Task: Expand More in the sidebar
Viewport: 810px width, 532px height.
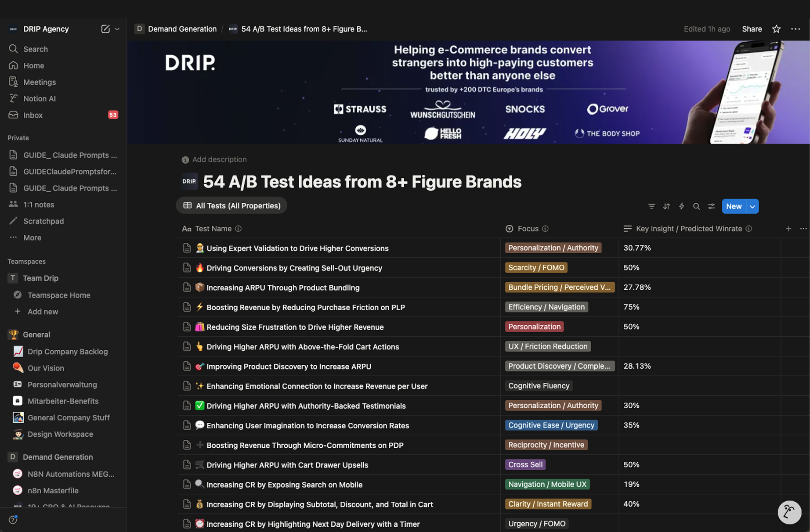Action: [32, 237]
